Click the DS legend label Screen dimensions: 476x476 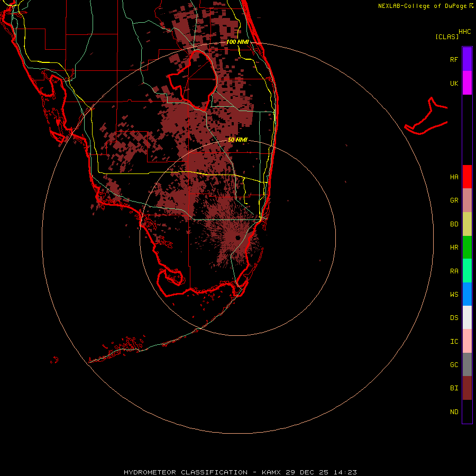[x=454, y=318]
